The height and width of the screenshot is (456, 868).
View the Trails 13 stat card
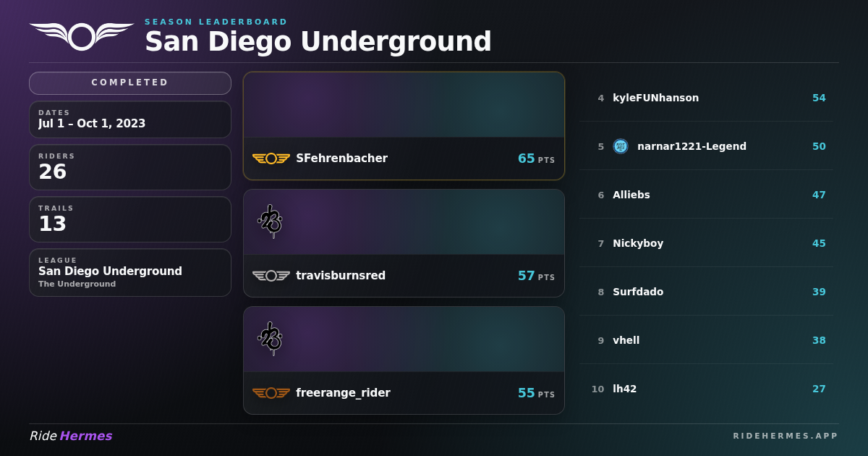click(130, 219)
